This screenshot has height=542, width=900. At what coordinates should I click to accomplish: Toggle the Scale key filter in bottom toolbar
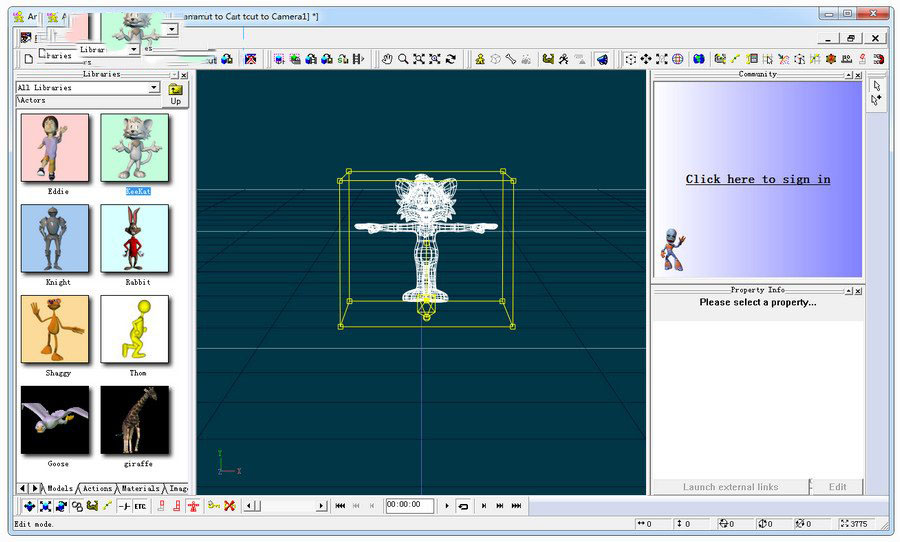click(x=45, y=506)
